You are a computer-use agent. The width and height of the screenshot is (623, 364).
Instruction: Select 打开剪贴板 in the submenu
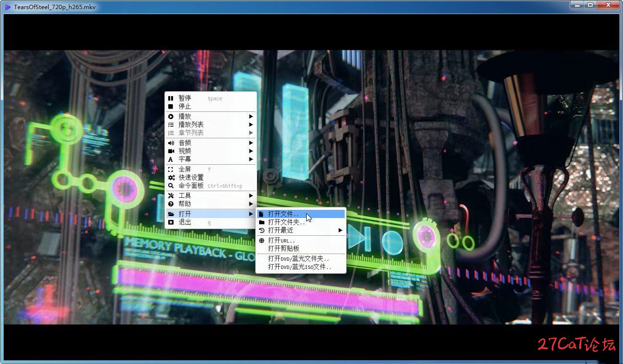[x=301, y=249]
